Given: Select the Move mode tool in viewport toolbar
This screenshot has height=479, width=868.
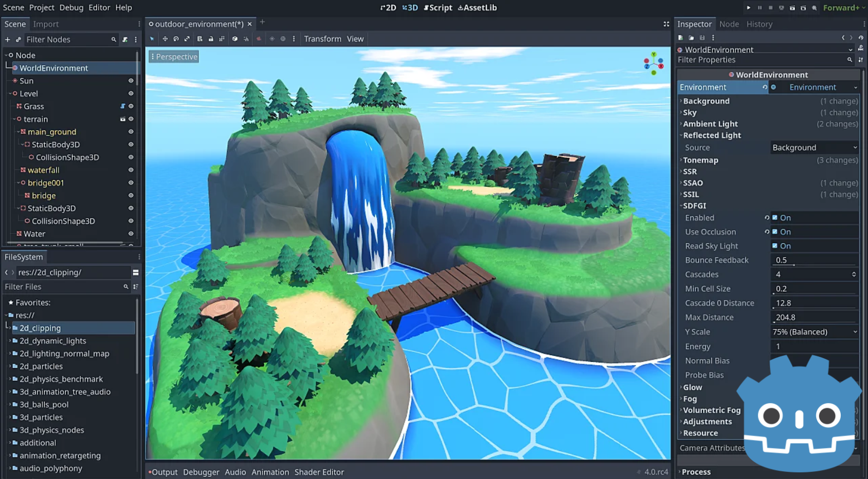Looking at the screenshot, I should pyautogui.click(x=165, y=39).
